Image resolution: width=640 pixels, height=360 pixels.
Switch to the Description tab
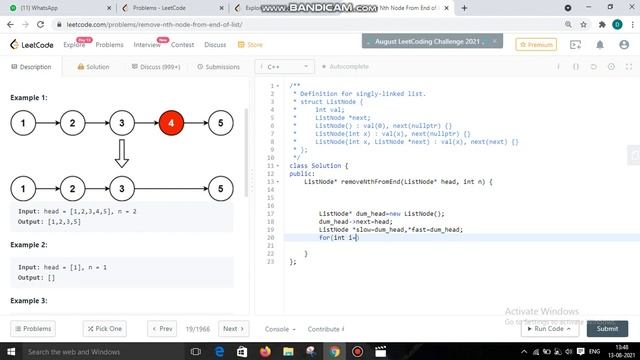click(31, 67)
